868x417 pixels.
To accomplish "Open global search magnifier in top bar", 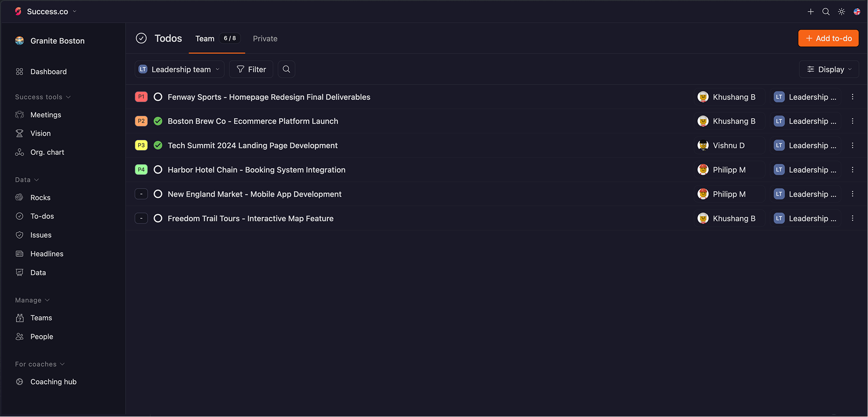I will pos(826,12).
